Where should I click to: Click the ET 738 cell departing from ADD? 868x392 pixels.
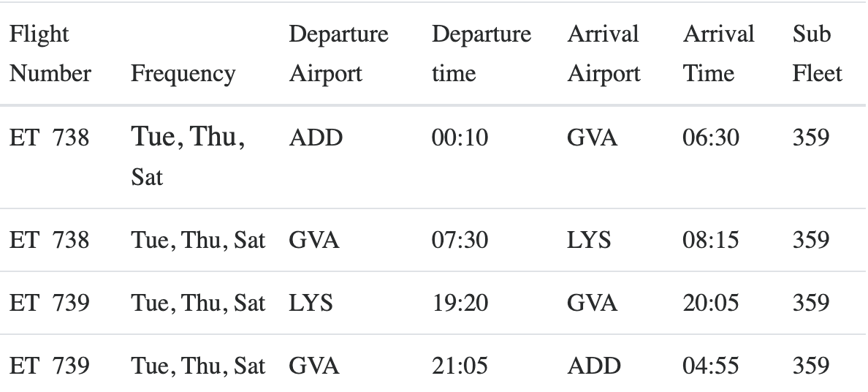(x=50, y=137)
